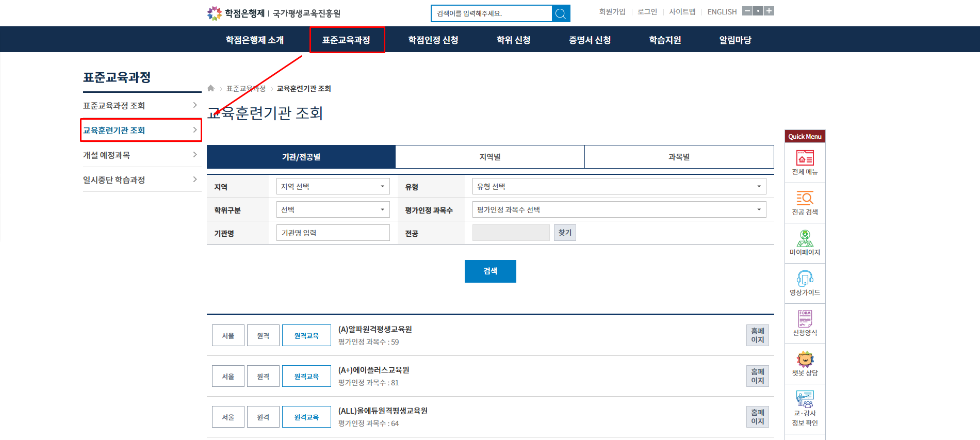Image resolution: width=980 pixels, height=440 pixels.
Task: Open 학점은행제 소개 menu
Action: point(255,40)
